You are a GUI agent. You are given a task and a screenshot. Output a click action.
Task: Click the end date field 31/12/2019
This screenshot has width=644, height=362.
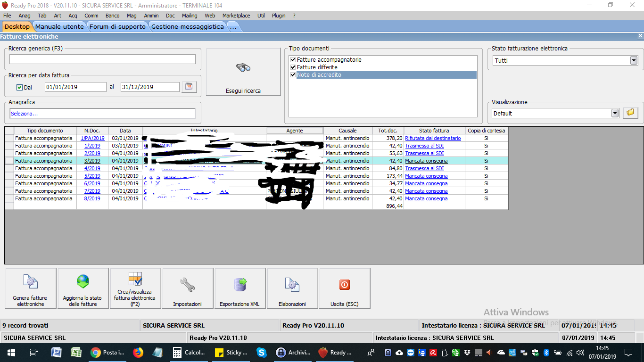tap(150, 87)
